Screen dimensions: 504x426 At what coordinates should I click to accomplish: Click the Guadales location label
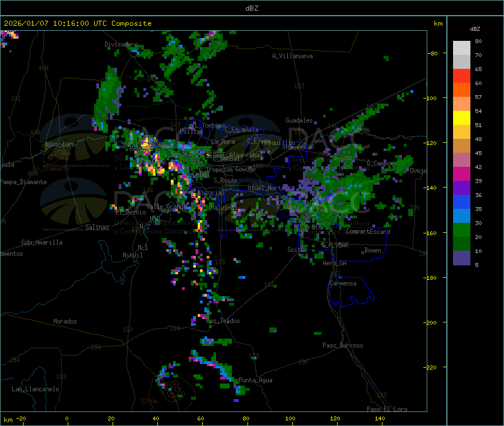(299, 120)
